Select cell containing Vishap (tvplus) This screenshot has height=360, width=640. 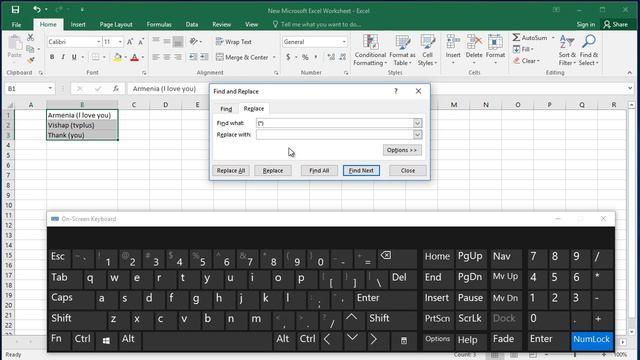click(x=82, y=125)
